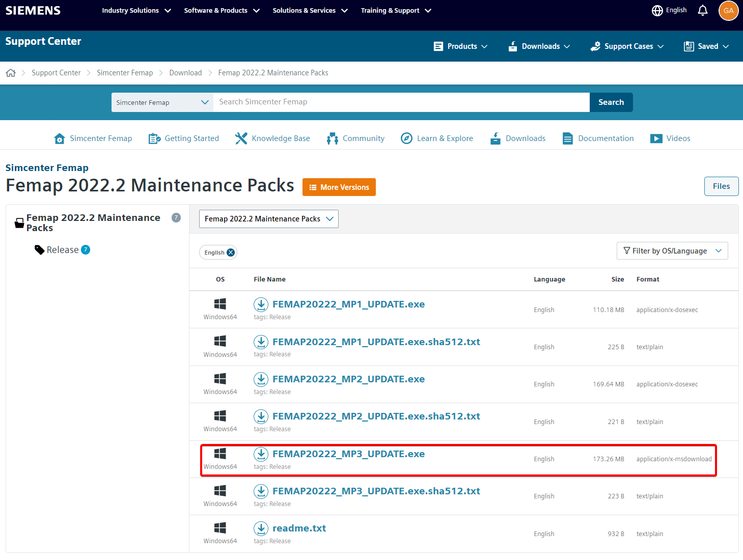
Task: Open the Products dropdown in Support Center
Action: 460,46
